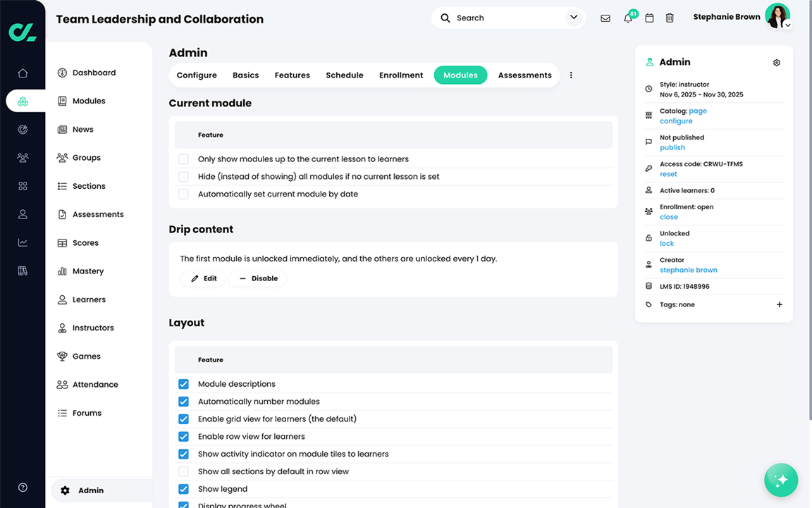
Task: View notifications via the bell icon
Action: pyautogui.click(x=627, y=18)
